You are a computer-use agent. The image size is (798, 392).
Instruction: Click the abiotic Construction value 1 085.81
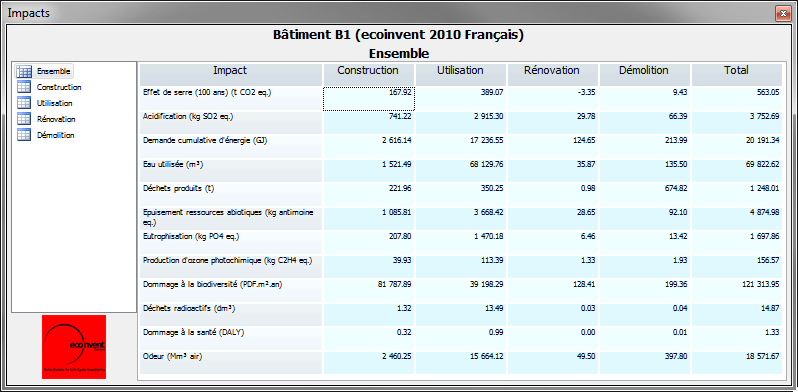click(x=396, y=212)
